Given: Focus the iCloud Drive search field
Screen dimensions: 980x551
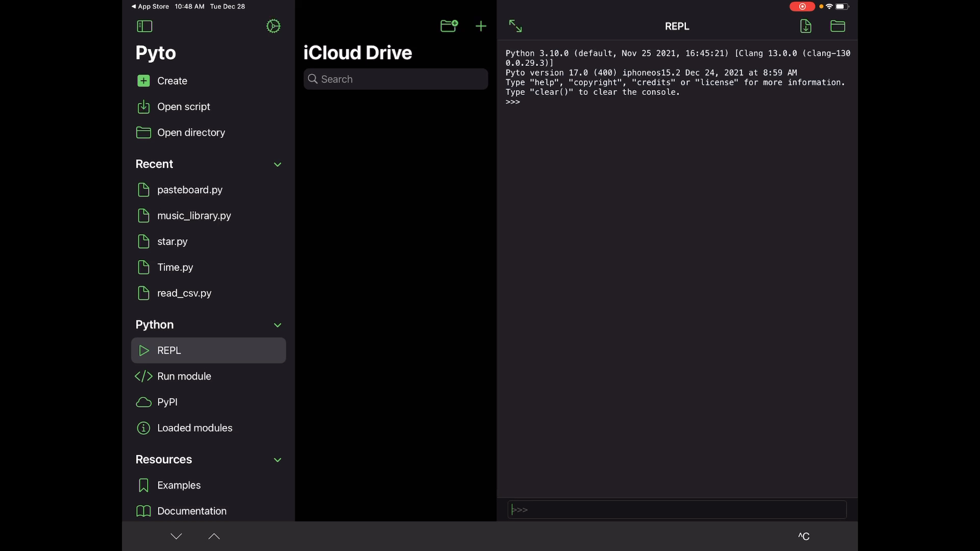Looking at the screenshot, I should 396,79.
